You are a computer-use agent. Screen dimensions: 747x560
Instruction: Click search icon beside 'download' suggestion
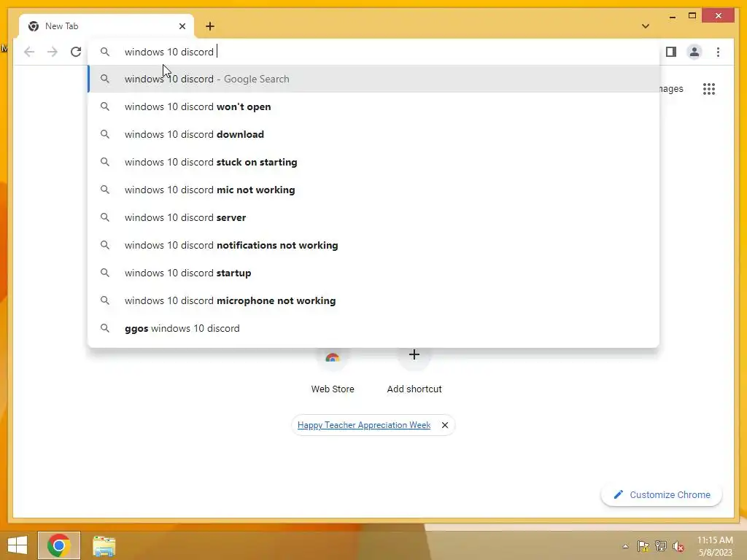(x=105, y=134)
